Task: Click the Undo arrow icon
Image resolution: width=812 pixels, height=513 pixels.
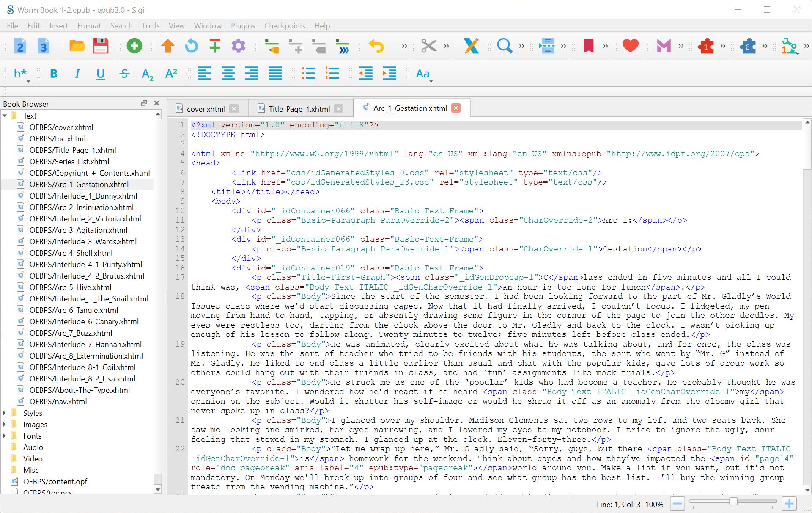Action: click(376, 46)
